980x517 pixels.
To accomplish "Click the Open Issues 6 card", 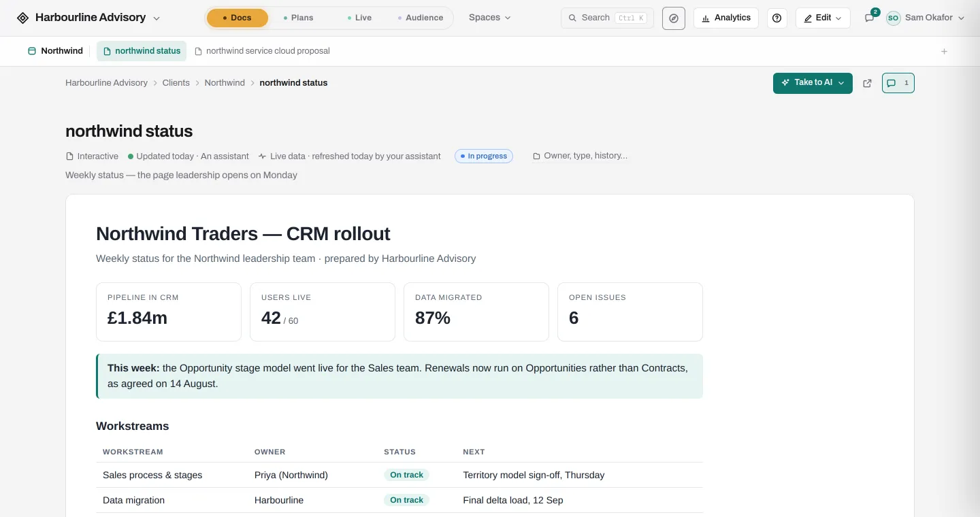I will (630, 312).
